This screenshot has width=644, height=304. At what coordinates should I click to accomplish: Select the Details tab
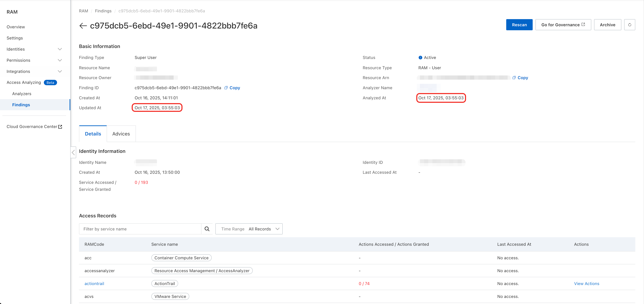[x=93, y=134]
